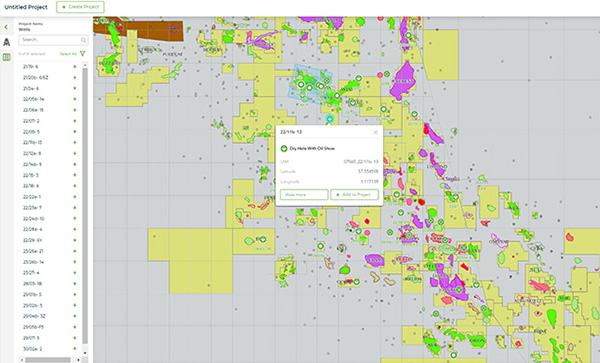This screenshot has width=600, height=363.
Task: Click Add to Project button
Action: click(355, 194)
